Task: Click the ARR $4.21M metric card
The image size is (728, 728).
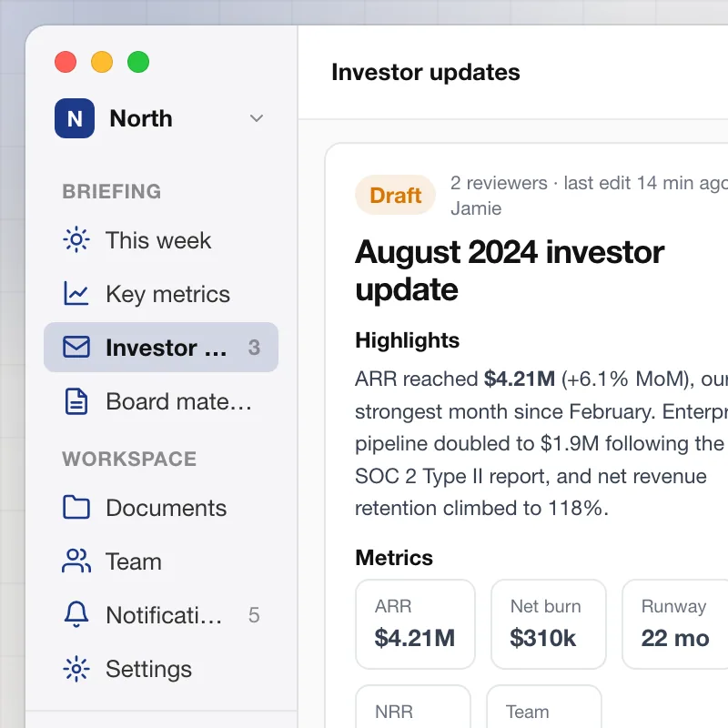Action: click(x=415, y=624)
